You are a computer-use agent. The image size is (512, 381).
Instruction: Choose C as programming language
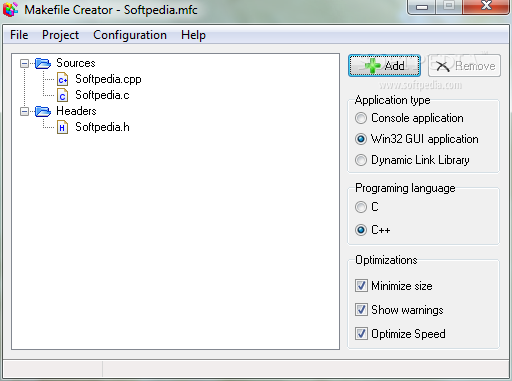pos(361,207)
